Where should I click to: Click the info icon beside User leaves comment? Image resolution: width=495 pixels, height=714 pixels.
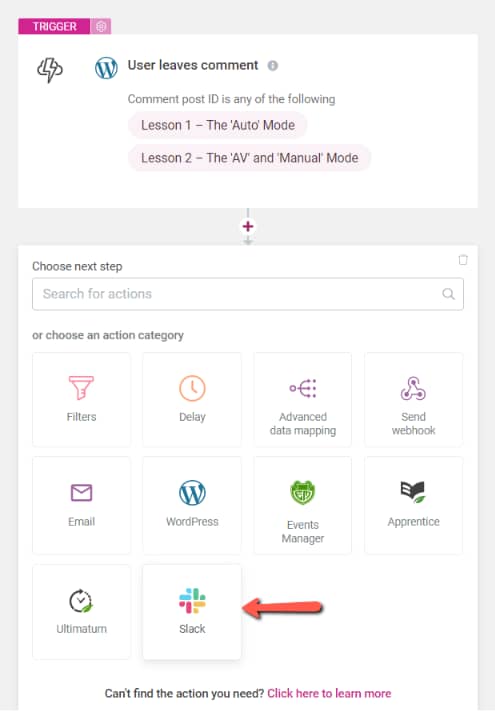pyautogui.click(x=273, y=66)
